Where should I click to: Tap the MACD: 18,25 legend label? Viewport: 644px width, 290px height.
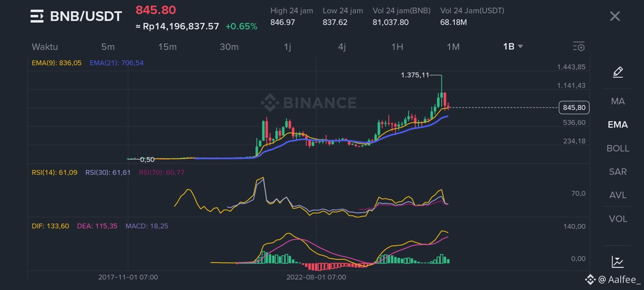(147, 226)
